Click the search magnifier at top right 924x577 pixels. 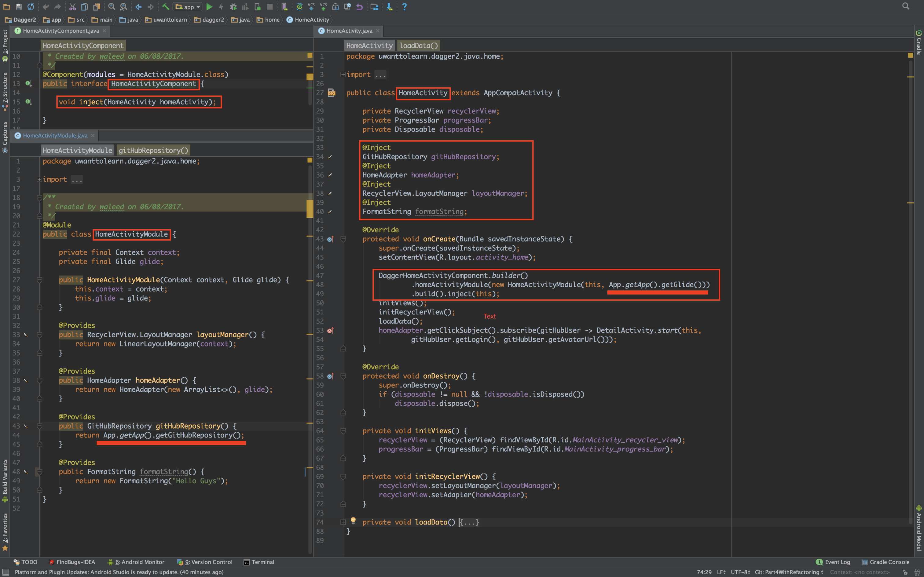click(x=906, y=6)
